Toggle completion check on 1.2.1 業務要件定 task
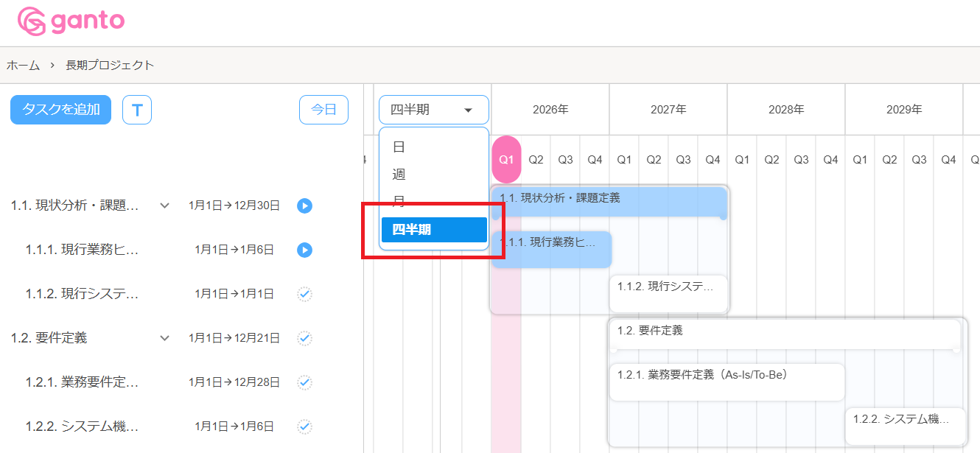The height and width of the screenshot is (453, 980). coord(304,382)
